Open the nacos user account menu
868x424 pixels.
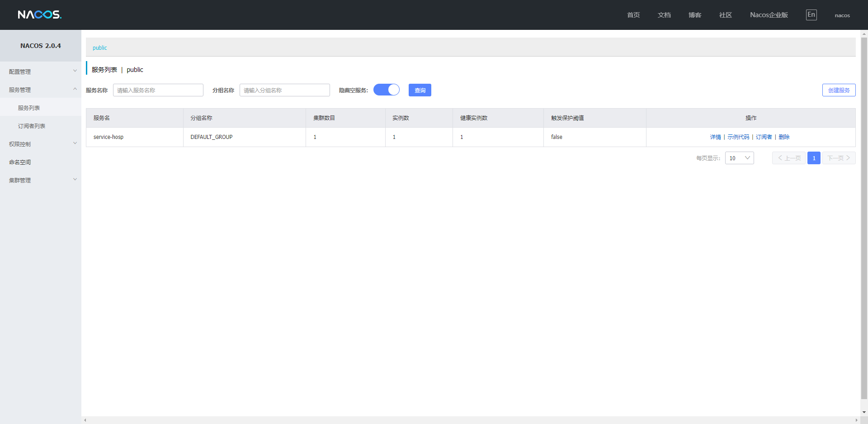842,15
